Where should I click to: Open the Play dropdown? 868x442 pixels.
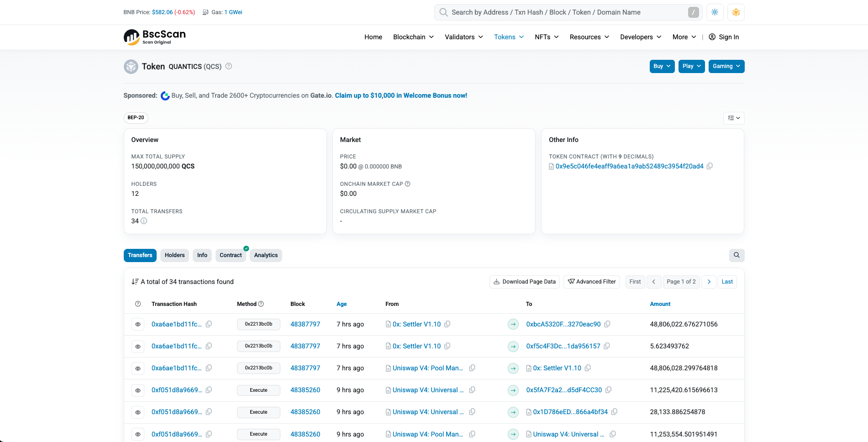(692, 66)
